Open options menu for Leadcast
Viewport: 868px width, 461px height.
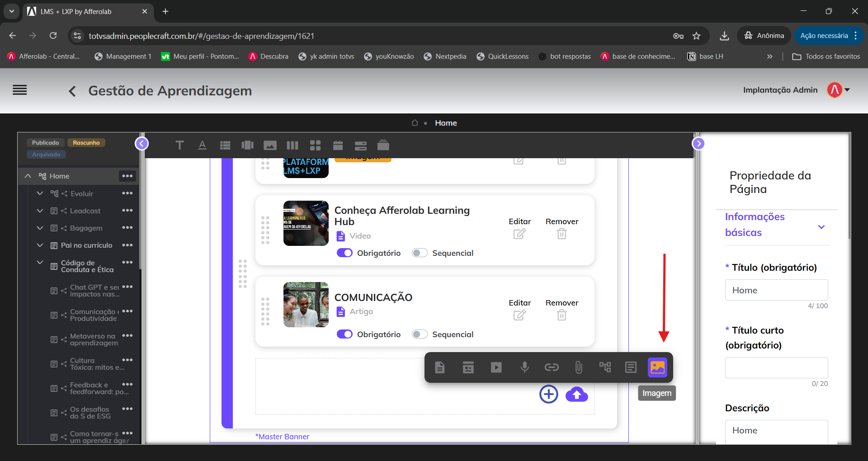[127, 210]
